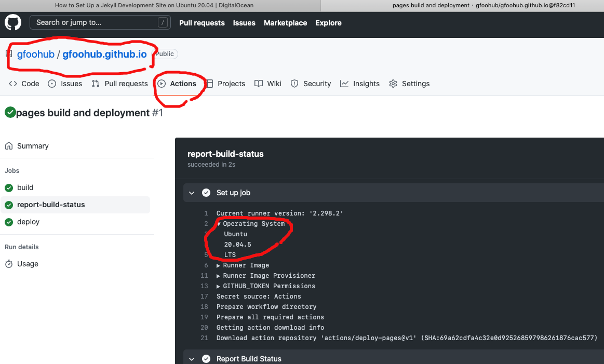Expand the Runner Image log group
The image size is (604, 364).
tap(219, 265)
